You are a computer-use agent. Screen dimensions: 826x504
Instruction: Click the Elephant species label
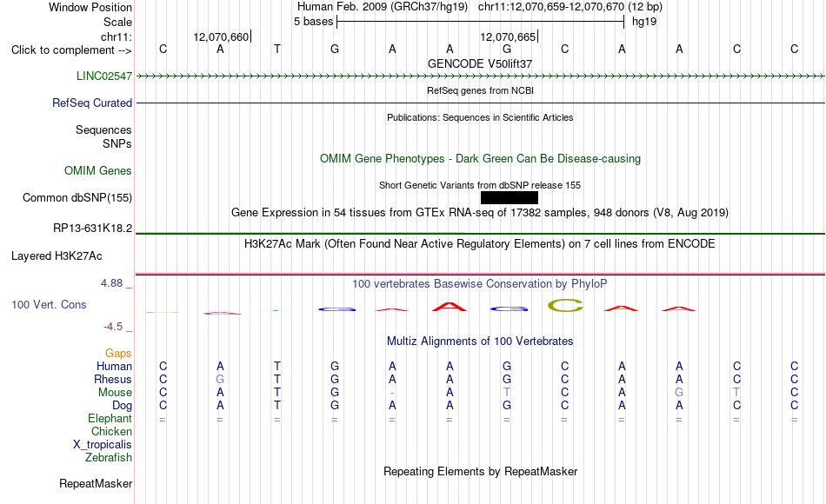pyautogui.click(x=110, y=419)
